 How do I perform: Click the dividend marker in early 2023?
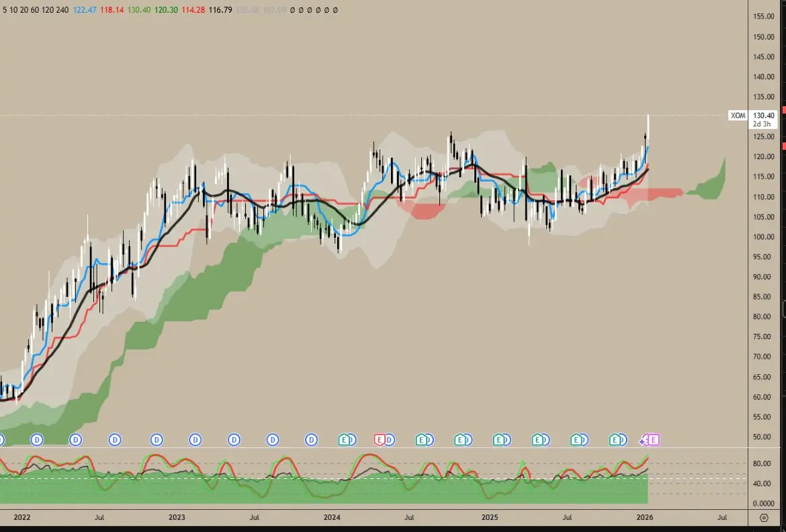(x=195, y=440)
